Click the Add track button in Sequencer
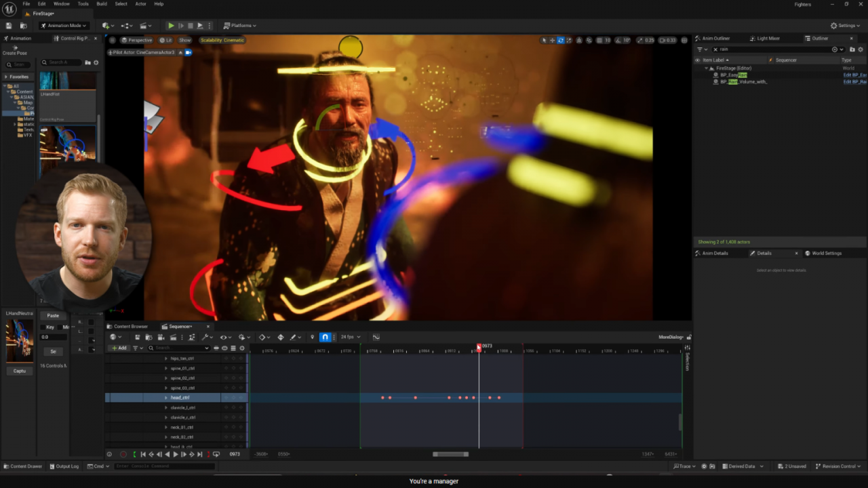Image resolution: width=868 pixels, height=488 pixels. (x=119, y=348)
